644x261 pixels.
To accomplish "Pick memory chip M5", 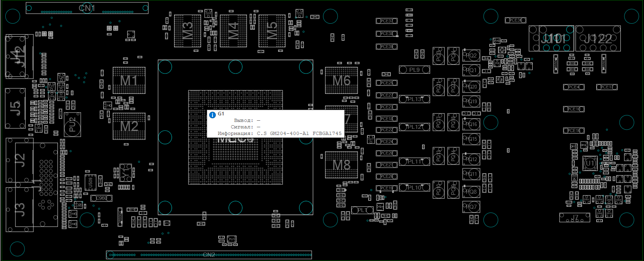I will pos(272,31).
